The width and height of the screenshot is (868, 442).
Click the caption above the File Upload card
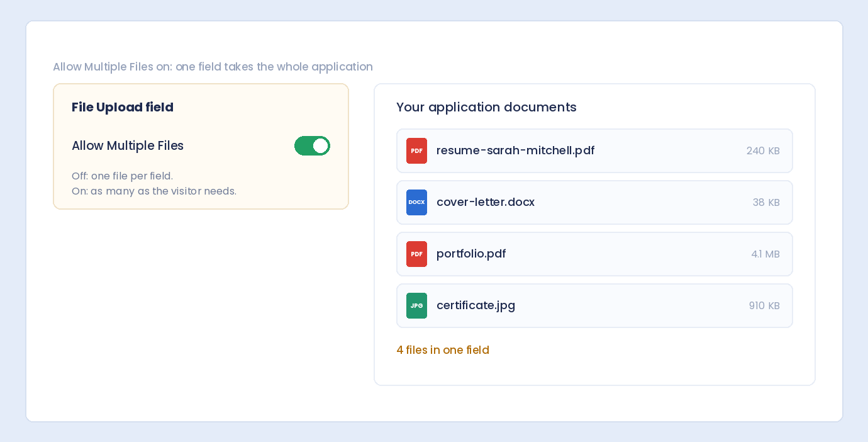click(x=213, y=67)
